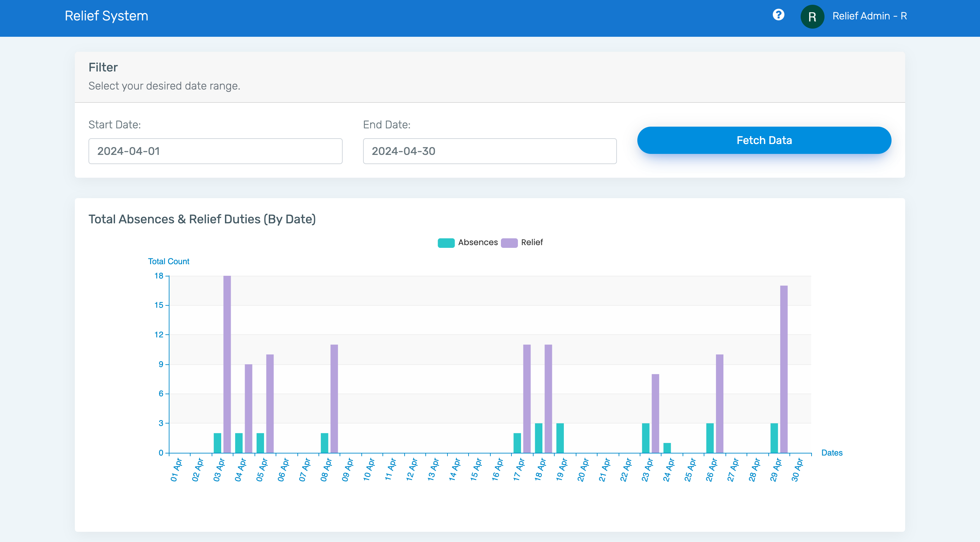The image size is (980, 542).
Task: Select the 05 Apr purple relief bar
Action: (x=270, y=403)
